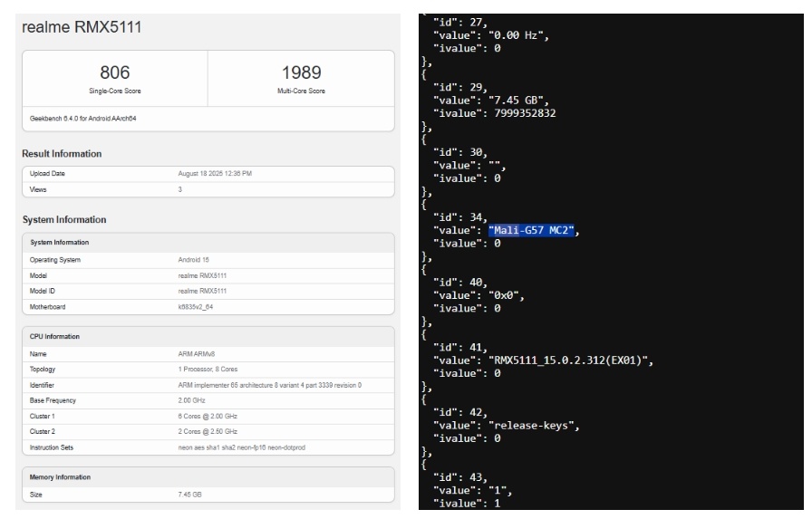Click the Cluster 2 row label
This screenshot has height=519, width=812.
[43, 431]
